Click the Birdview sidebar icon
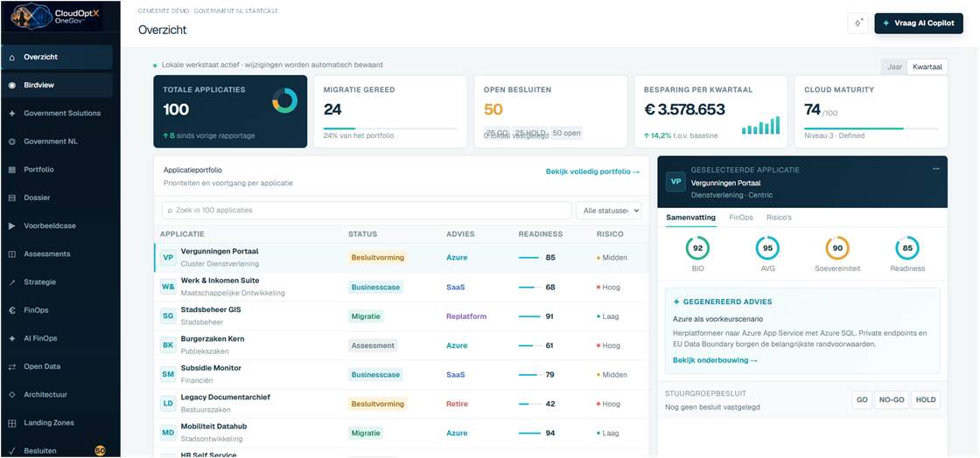The height and width of the screenshot is (458, 980). [x=12, y=86]
